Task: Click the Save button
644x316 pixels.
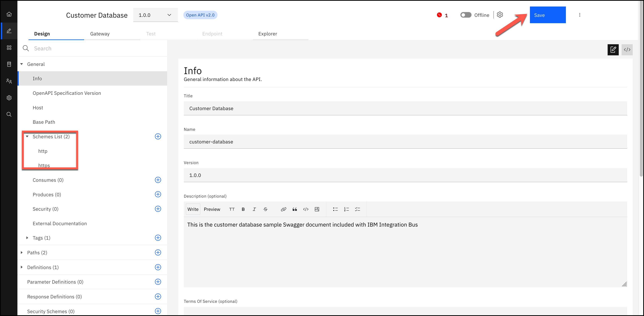Action: [548, 15]
